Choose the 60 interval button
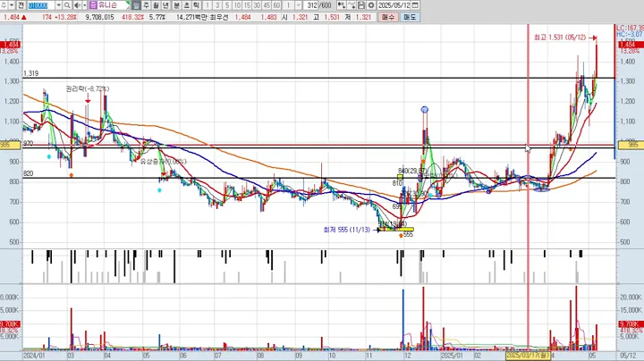The image size is (644, 361). [276, 5]
